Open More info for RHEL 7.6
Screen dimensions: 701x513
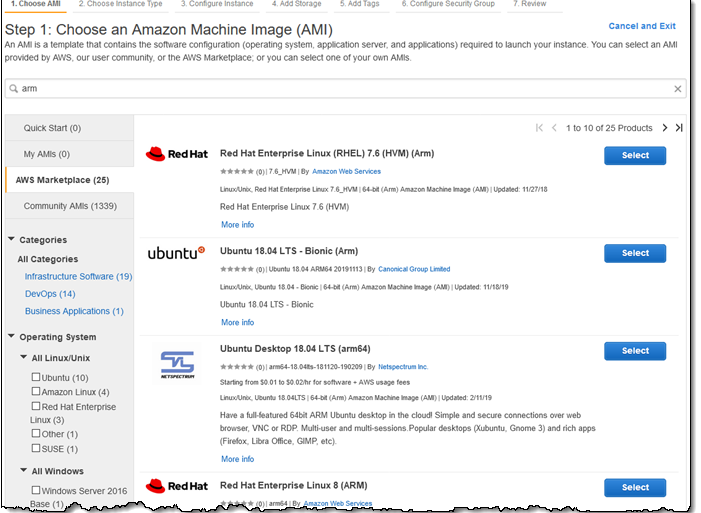tap(237, 225)
